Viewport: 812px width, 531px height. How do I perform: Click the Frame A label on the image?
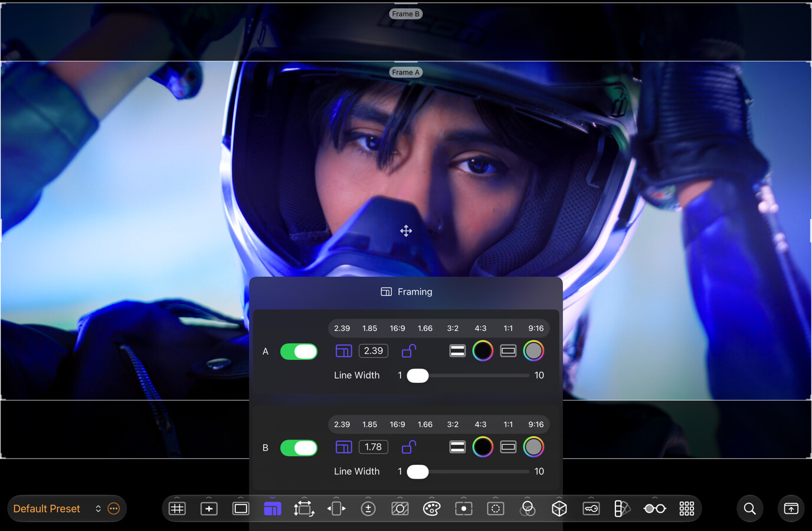point(406,72)
